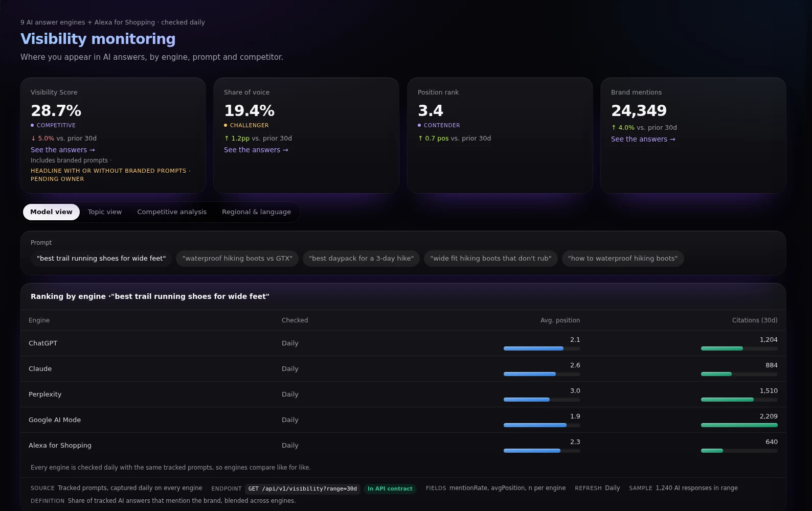Select the Claude engine row name

coord(40,369)
